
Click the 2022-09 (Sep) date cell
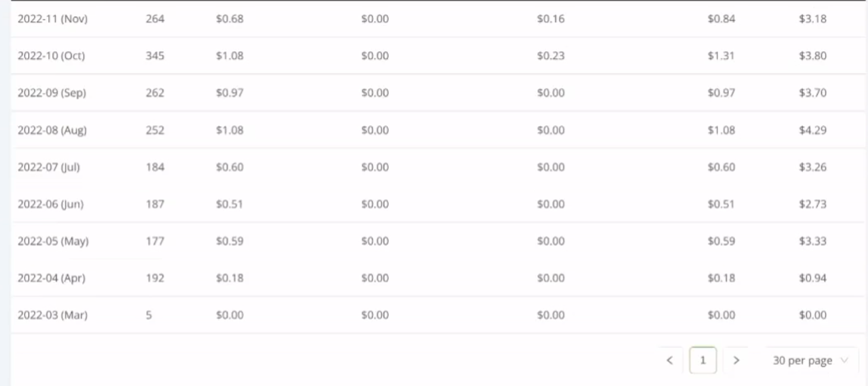52,93
